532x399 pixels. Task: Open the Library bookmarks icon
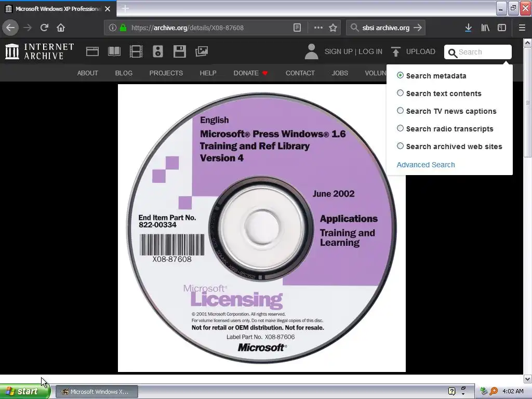point(485,28)
